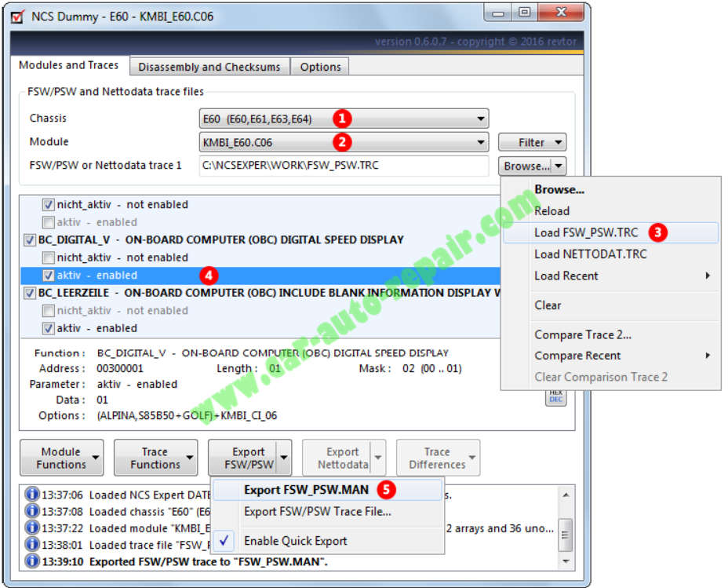
Task: Click the log scrollbar down arrow
Action: (x=565, y=561)
